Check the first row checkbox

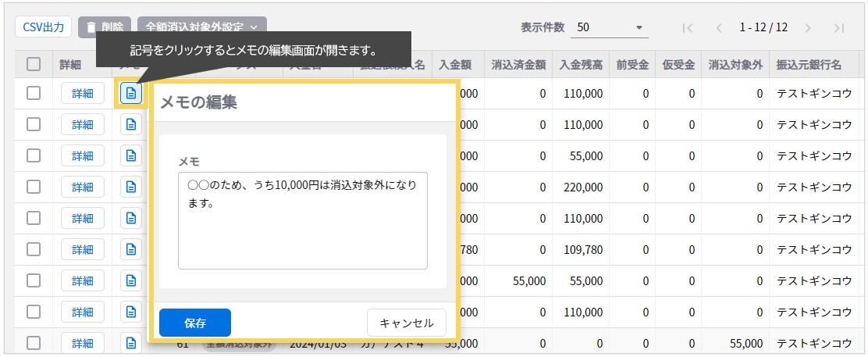pos(34,94)
